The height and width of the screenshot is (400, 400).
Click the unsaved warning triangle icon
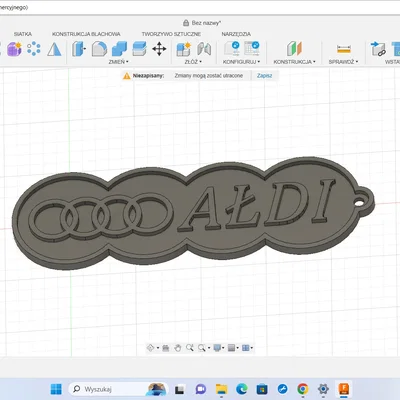[127, 76]
